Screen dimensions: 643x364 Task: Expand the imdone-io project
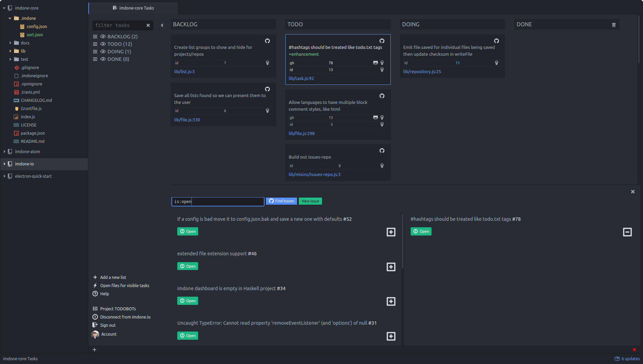coord(4,164)
